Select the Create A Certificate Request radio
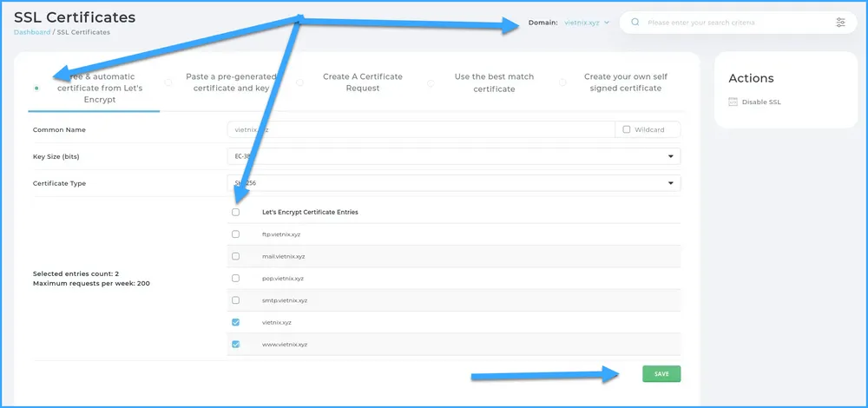The height and width of the screenshot is (408, 868). tap(299, 82)
